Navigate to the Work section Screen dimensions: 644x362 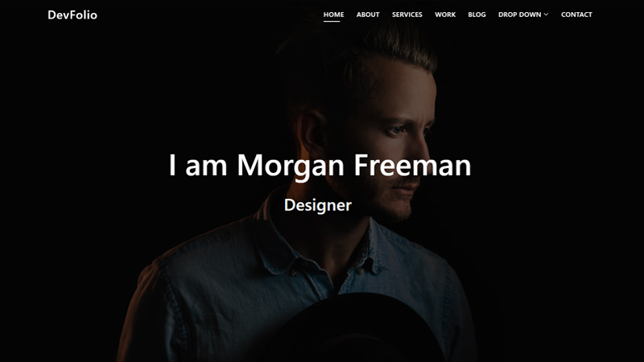click(445, 14)
